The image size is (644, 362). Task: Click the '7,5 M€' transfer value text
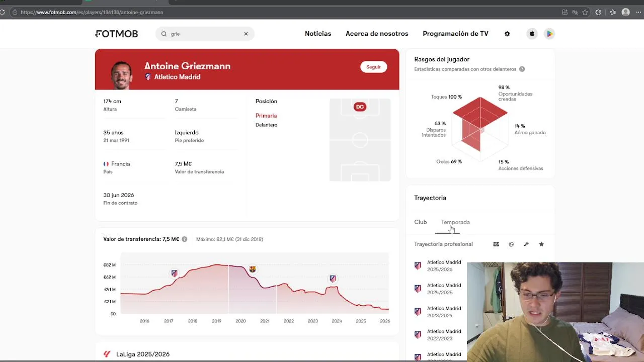183,164
